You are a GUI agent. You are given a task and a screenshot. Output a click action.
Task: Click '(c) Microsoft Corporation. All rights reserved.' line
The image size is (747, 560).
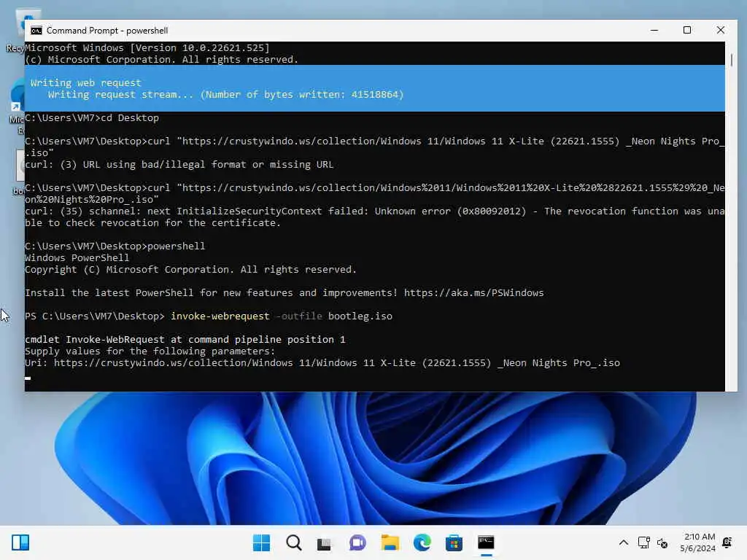[x=161, y=60]
